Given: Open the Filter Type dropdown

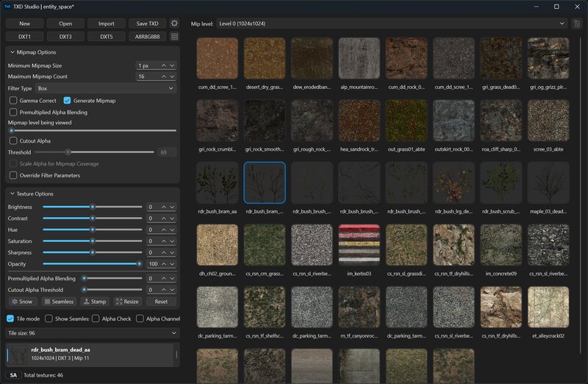Looking at the screenshot, I should [x=106, y=88].
